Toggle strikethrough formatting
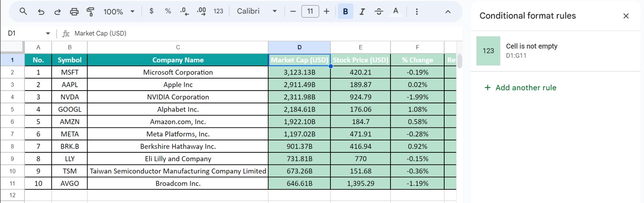 (378, 12)
